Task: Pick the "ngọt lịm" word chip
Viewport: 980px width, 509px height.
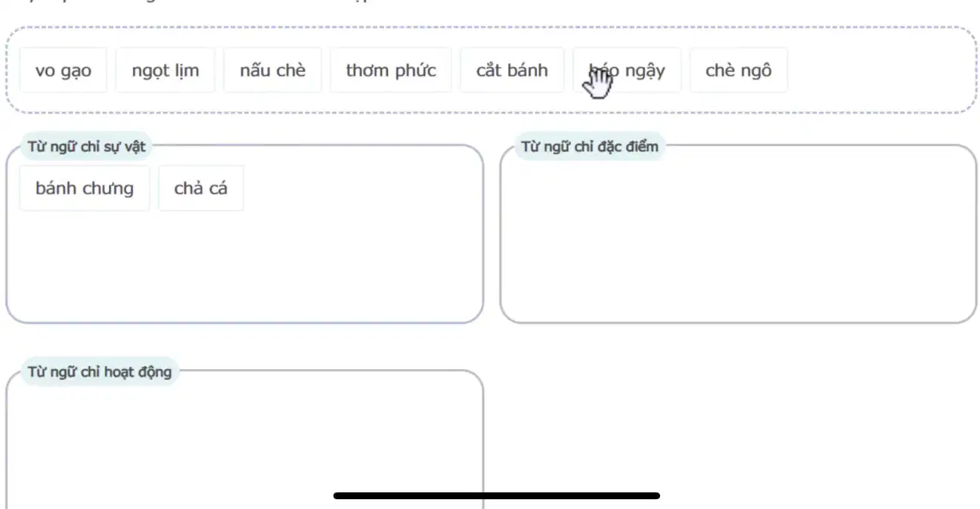Action: tap(165, 70)
